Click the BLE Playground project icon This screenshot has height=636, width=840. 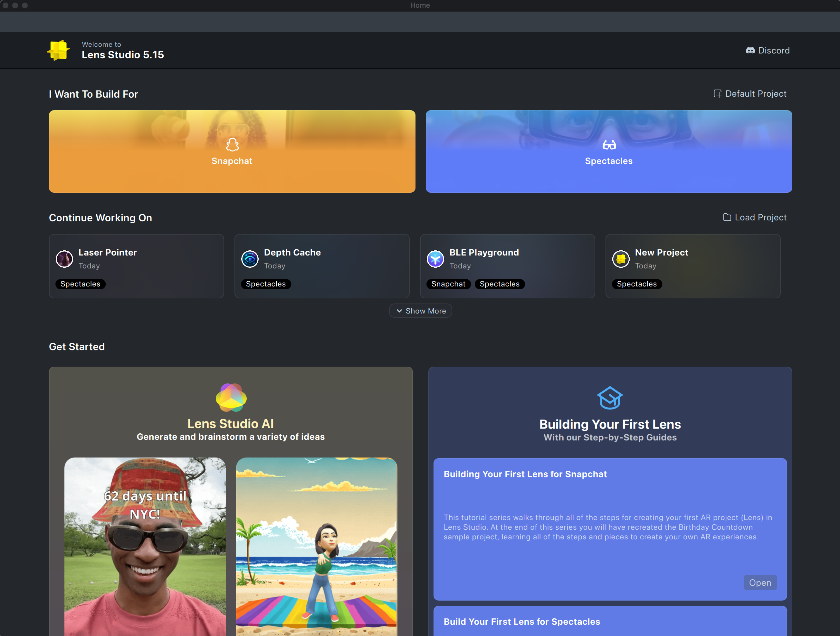435,259
